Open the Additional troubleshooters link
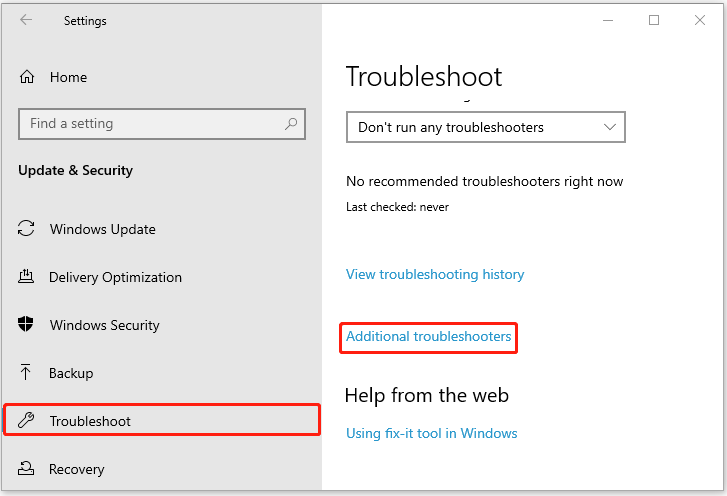The width and height of the screenshot is (727, 496). pos(428,336)
